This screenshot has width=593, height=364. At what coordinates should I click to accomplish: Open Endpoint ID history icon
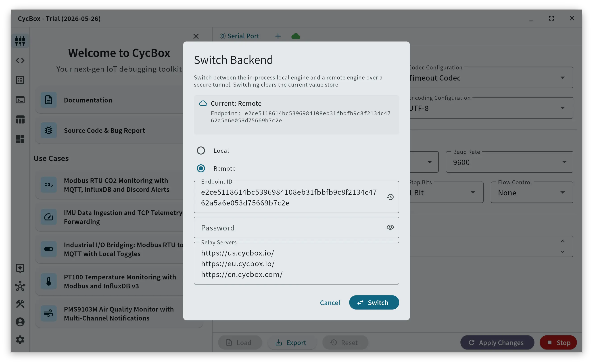point(390,197)
